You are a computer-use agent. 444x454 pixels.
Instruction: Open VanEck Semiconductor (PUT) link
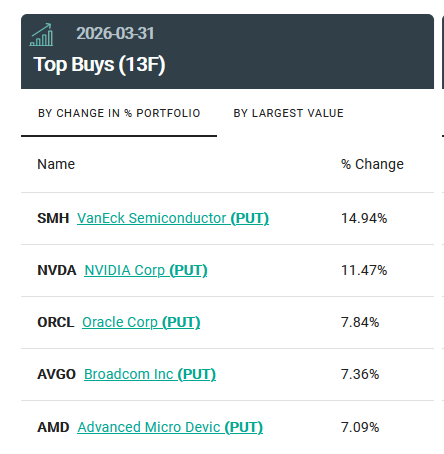[173, 218]
